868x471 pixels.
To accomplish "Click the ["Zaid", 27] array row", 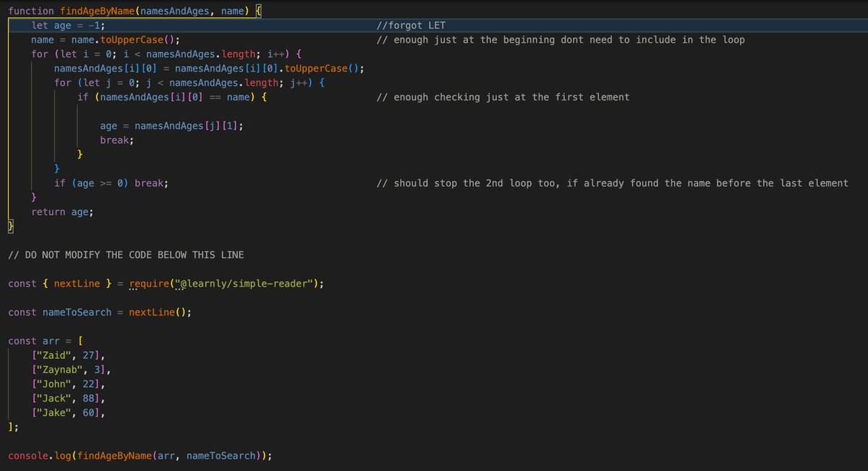I will pyautogui.click(x=68, y=355).
